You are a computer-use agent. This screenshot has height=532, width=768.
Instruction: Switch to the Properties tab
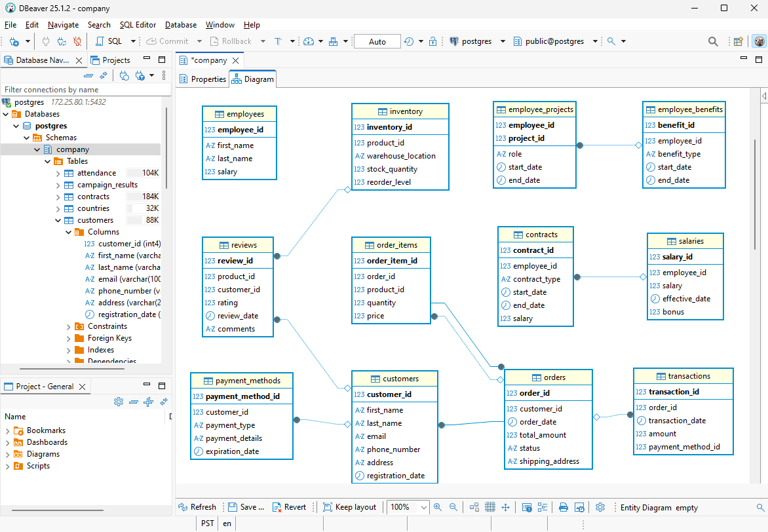(202, 79)
